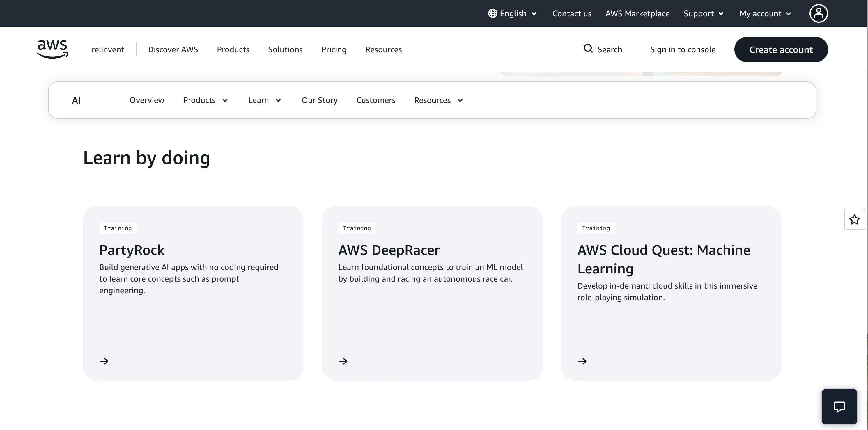The image size is (868, 430).
Task: Expand the Support dropdown
Action: (x=704, y=13)
